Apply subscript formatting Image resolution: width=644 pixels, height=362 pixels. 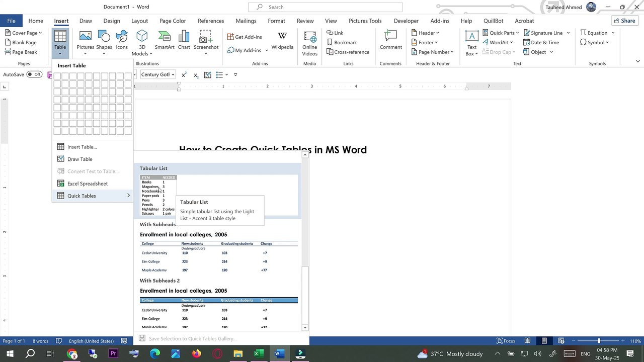click(x=196, y=74)
